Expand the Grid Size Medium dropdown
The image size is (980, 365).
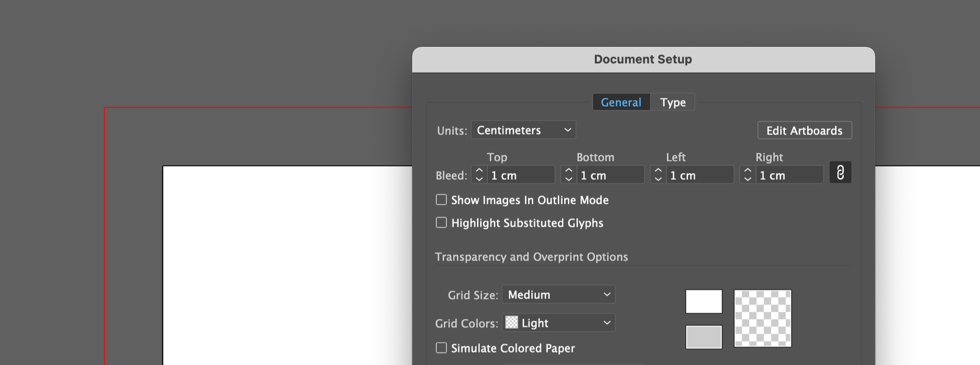tap(558, 295)
